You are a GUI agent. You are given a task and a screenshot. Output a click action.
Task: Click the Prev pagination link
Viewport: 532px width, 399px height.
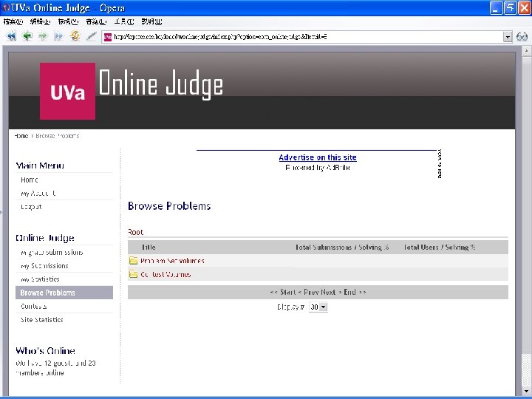[312, 292]
